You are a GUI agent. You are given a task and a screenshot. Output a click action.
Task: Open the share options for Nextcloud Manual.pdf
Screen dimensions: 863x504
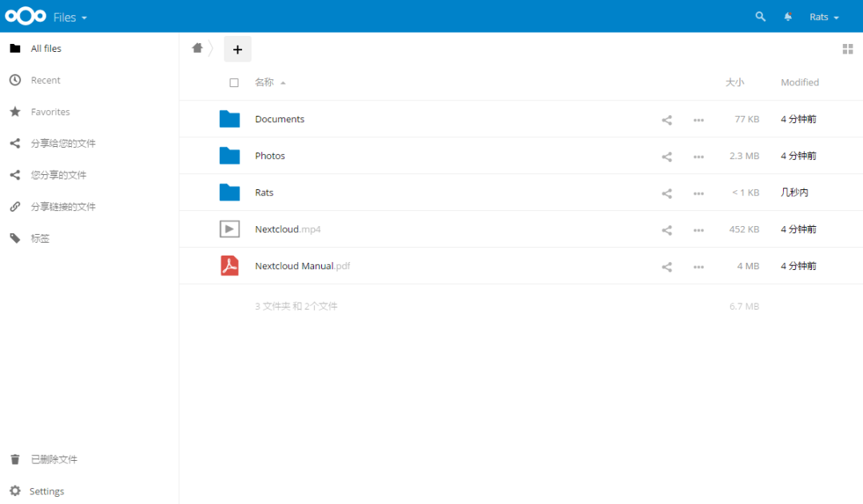pos(666,266)
